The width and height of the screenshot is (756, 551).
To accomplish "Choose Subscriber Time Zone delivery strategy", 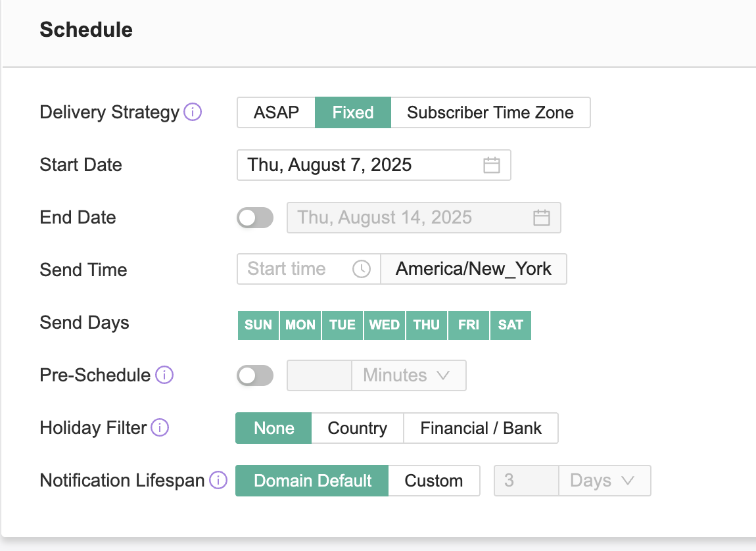I will [x=490, y=112].
